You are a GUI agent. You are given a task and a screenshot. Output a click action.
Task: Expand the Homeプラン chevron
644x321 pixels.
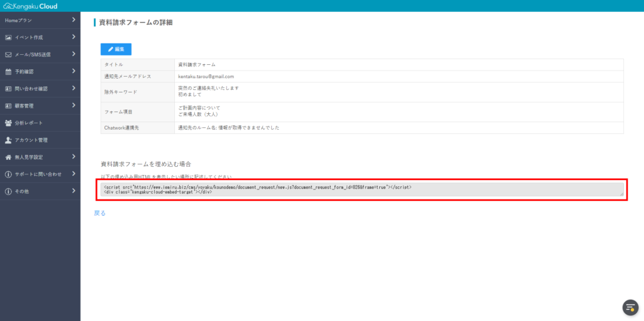pos(74,20)
